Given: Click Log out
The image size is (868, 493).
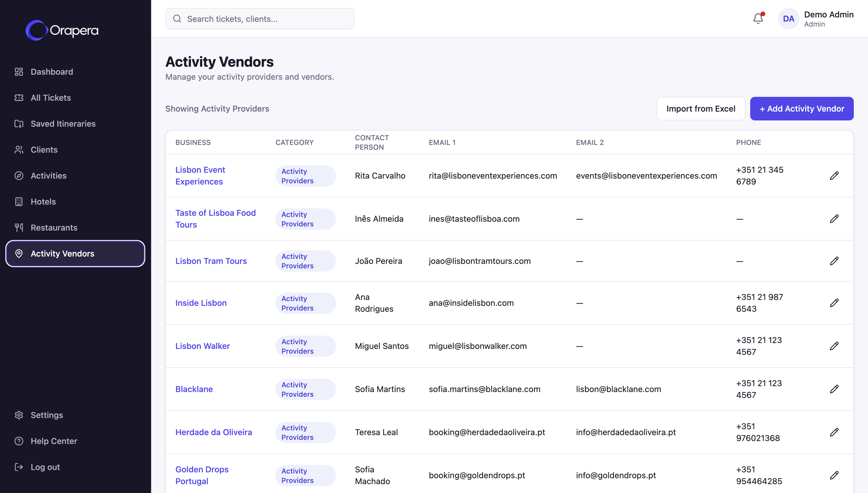Looking at the screenshot, I should 75,467.
